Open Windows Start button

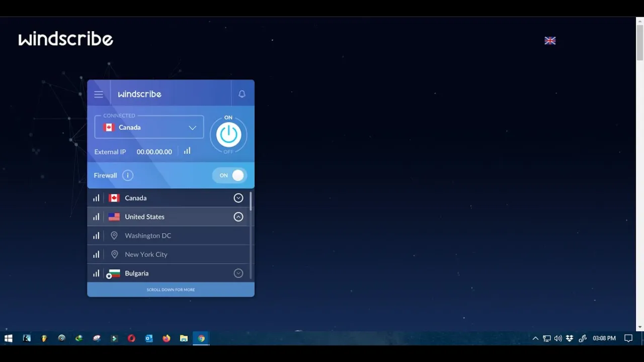click(x=9, y=338)
